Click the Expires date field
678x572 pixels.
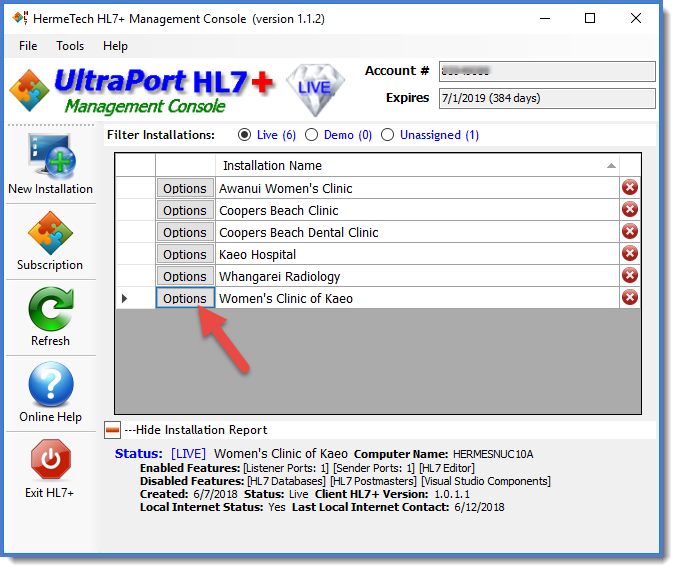[547, 99]
